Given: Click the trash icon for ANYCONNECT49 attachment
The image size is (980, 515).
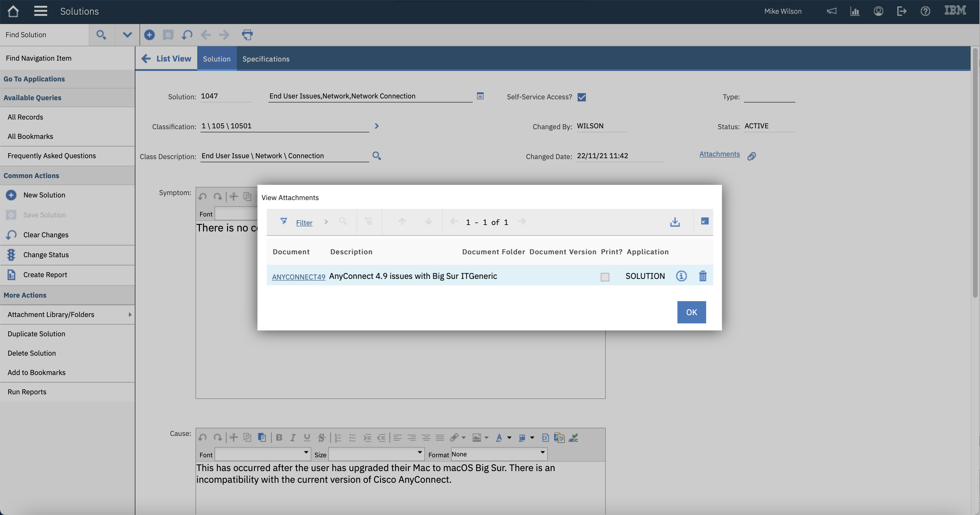Looking at the screenshot, I should pos(702,276).
